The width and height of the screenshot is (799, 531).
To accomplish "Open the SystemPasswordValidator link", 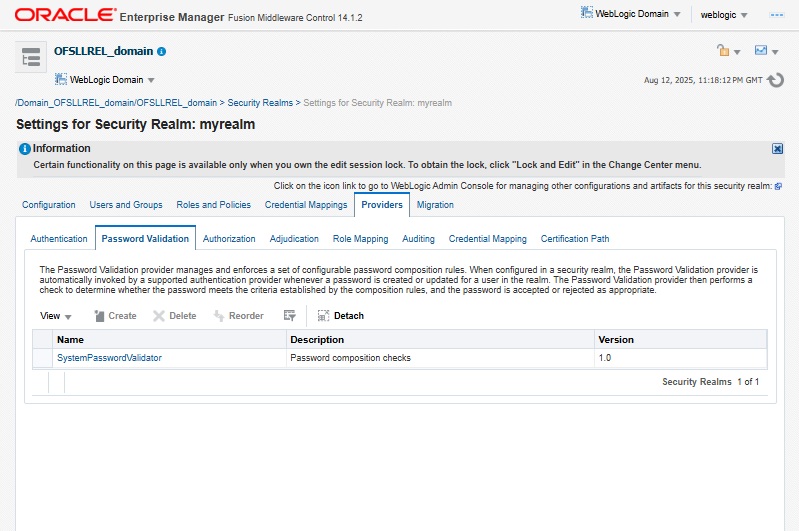I will click(x=109, y=358).
